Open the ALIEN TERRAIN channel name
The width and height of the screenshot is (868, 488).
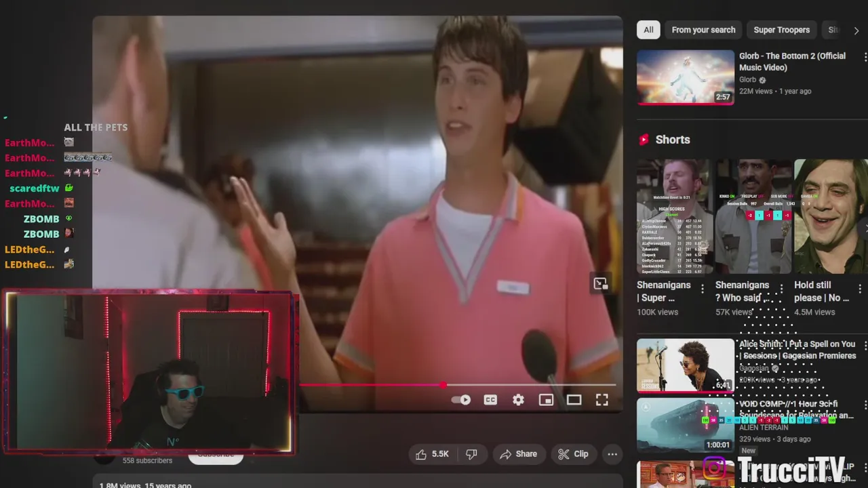(x=764, y=428)
